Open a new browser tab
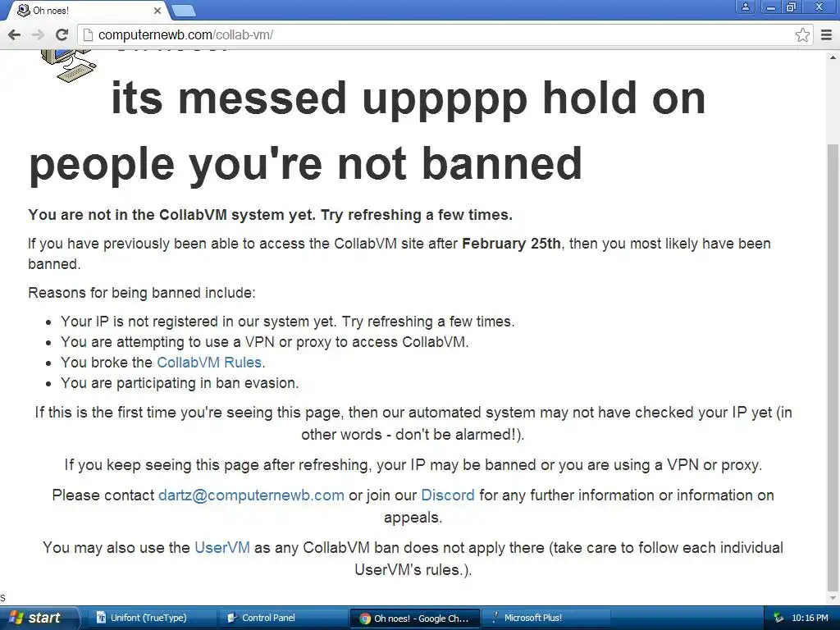Image resolution: width=840 pixels, height=630 pixels. coord(184,11)
